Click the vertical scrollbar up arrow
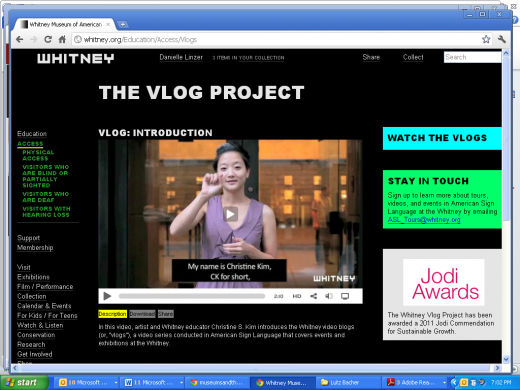The image size is (520, 390). coord(506,53)
